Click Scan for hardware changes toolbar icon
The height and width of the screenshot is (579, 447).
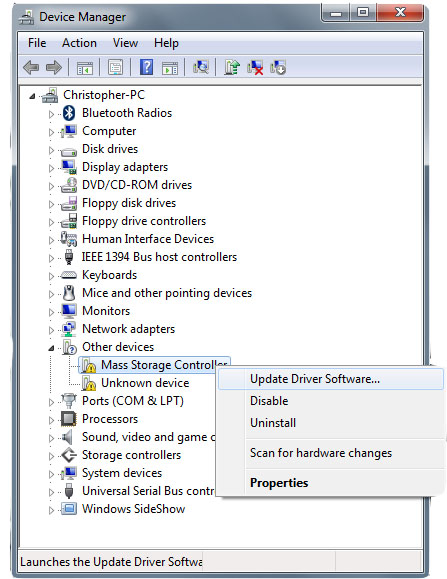point(201,67)
